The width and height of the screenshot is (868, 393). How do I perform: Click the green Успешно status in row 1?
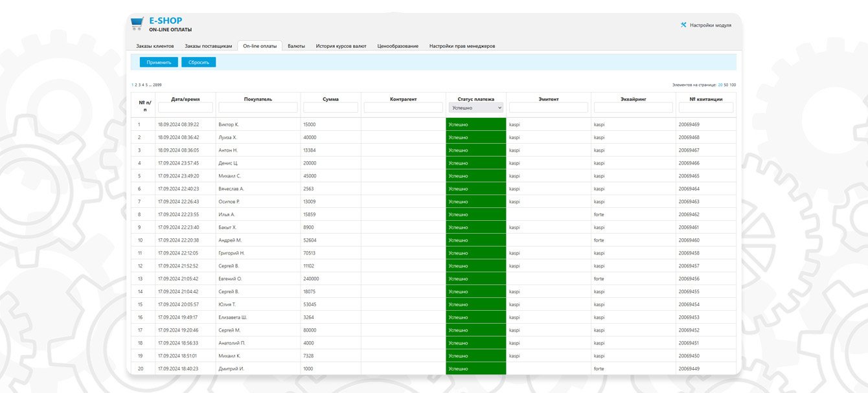coord(475,124)
